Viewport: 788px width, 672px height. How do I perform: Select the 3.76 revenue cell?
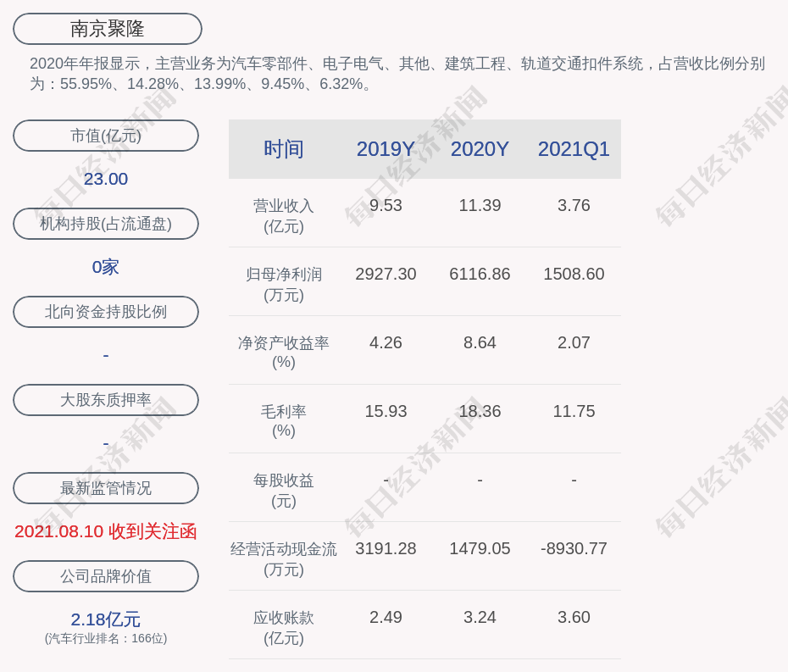click(574, 206)
